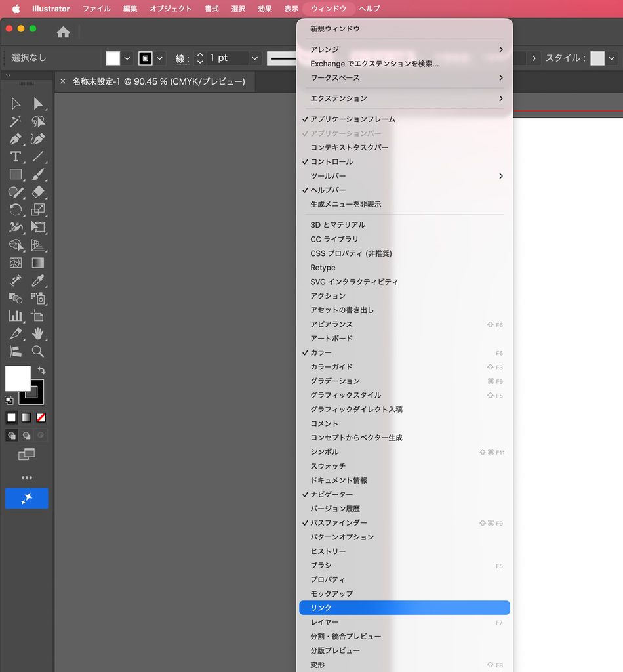Screen dimensions: 623x672
Task: Select the Rectangle tool
Action: click(16, 174)
